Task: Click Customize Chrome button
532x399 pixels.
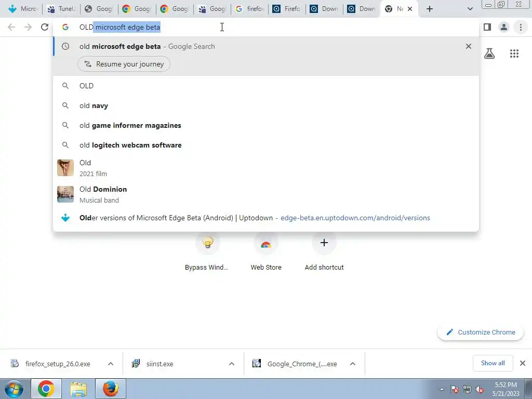Action: (481, 332)
